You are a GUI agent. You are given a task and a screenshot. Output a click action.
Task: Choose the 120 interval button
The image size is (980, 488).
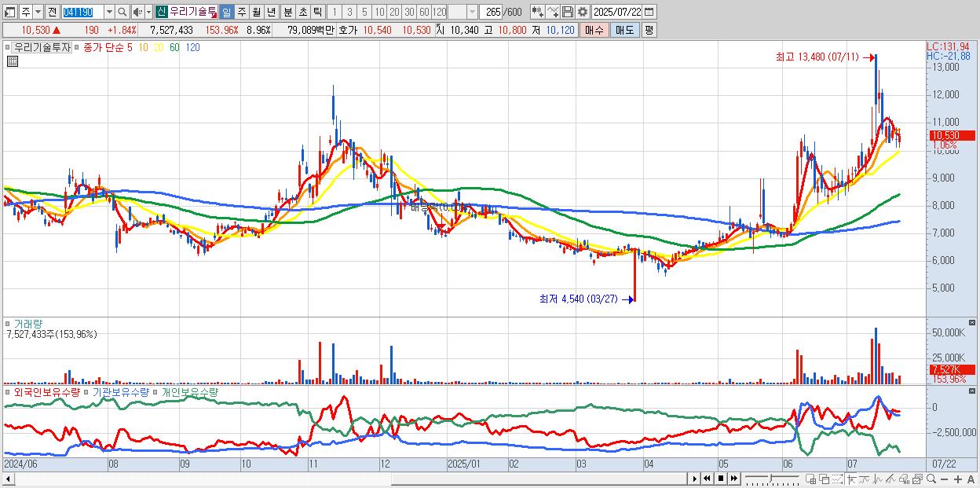[x=440, y=12]
